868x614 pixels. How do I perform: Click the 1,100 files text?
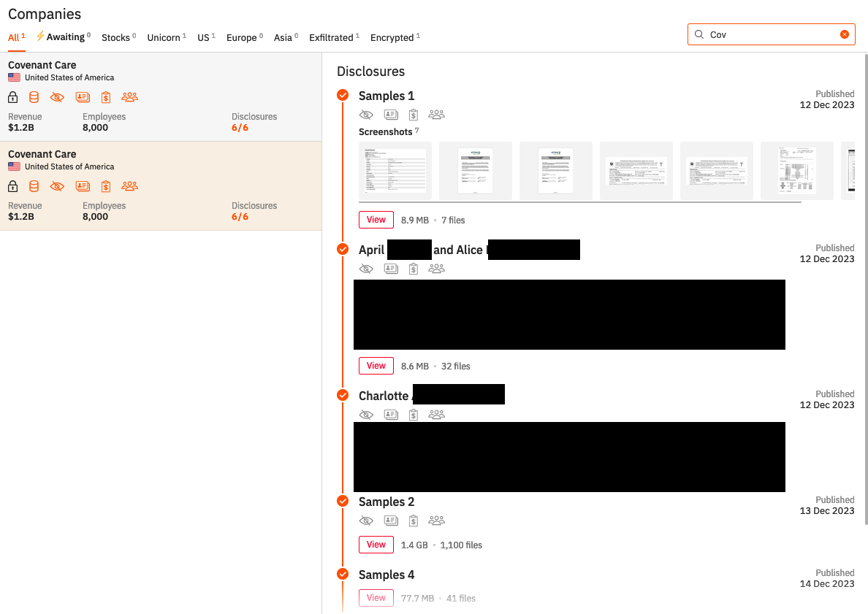(461, 545)
